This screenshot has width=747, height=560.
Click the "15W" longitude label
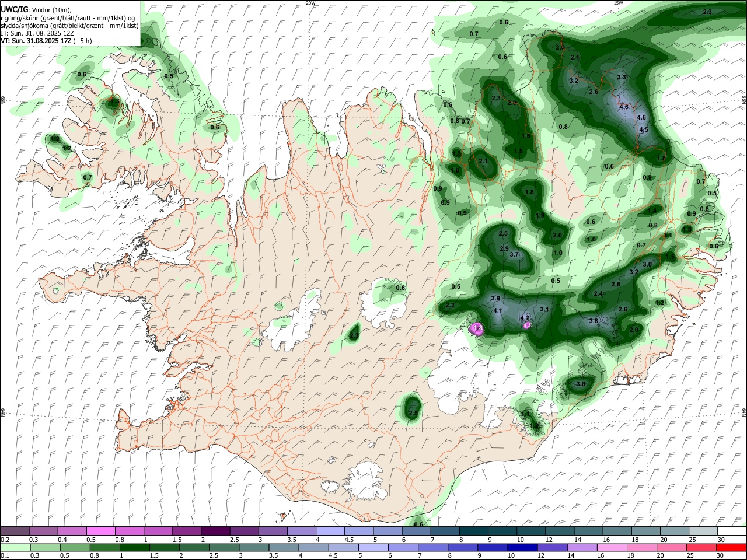[618, 3]
